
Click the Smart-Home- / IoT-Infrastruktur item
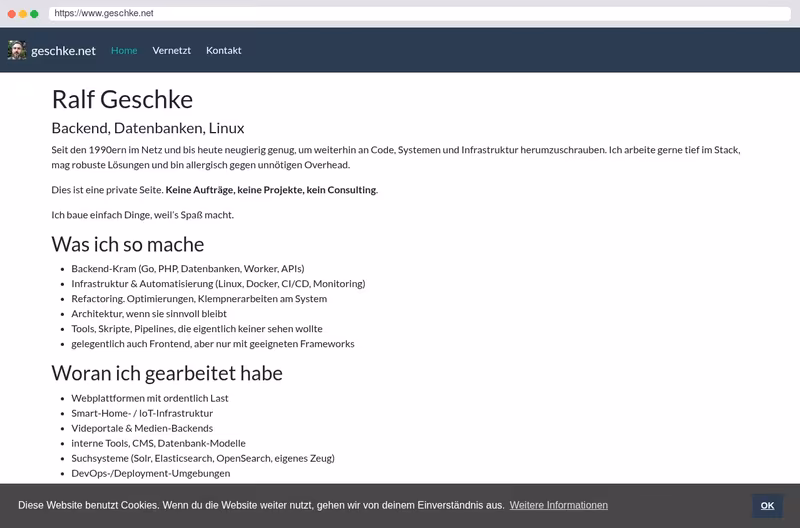click(x=142, y=413)
